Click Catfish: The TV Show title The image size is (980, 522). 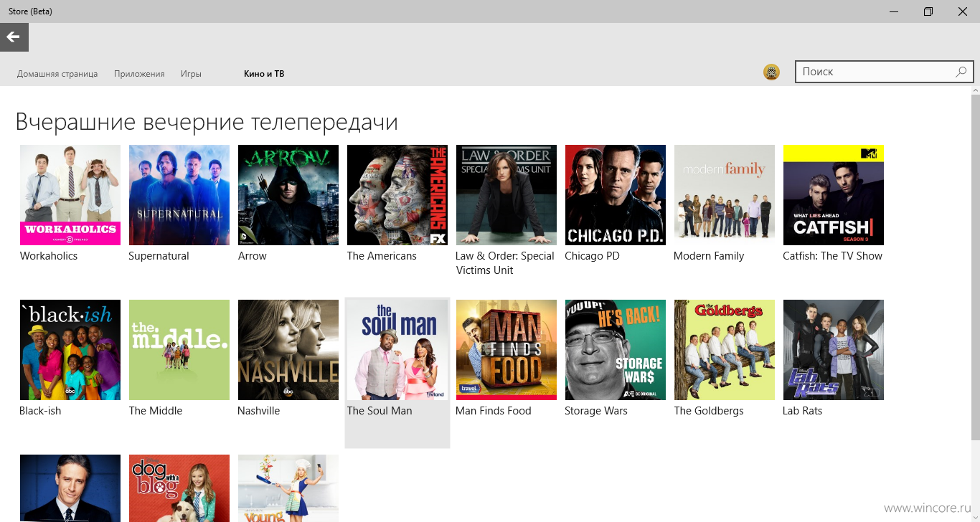pos(833,256)
